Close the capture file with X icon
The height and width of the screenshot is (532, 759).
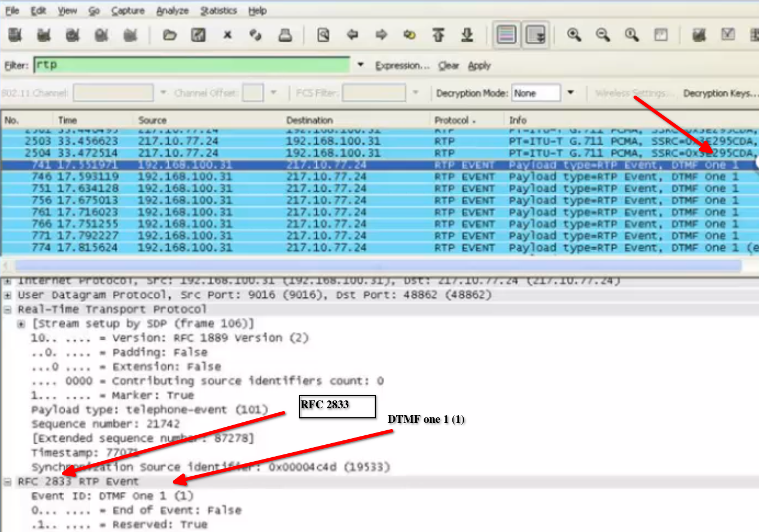tap(227, 35)
